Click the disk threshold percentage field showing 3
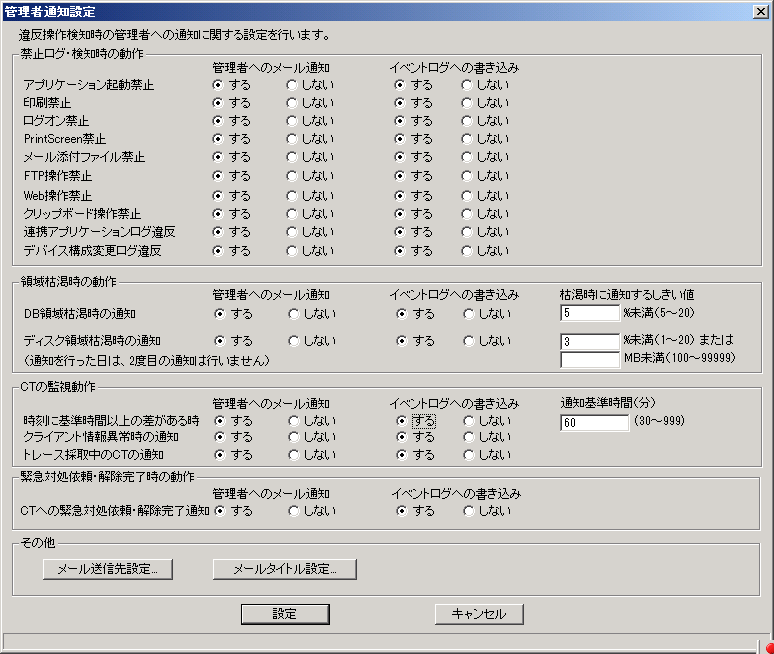 tap(590, 341)
